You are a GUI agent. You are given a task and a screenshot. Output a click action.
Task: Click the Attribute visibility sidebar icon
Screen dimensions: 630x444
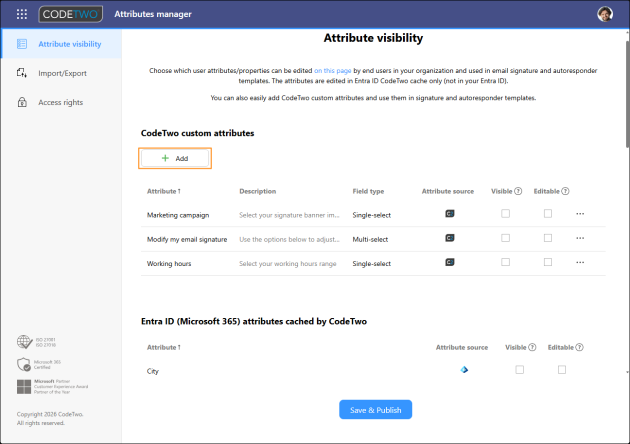click(x=22, y=44)
